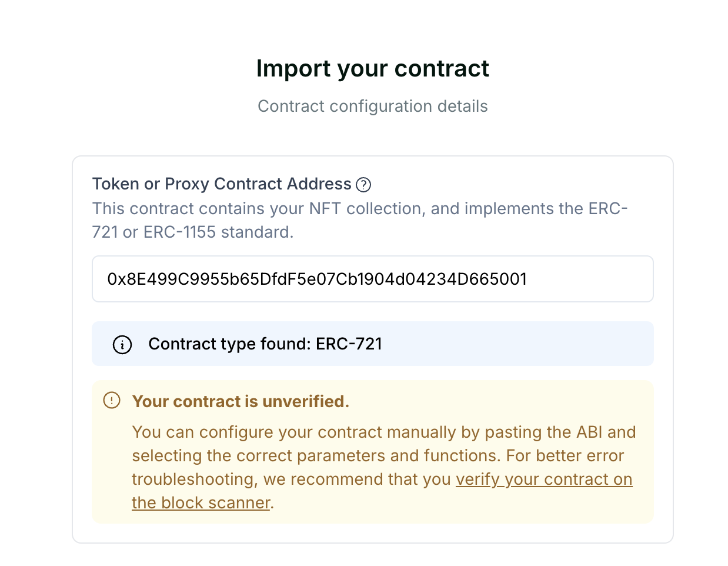728x566 pixels.
Task: Click the 0x8E49 address text inside the field
Action: tap(317, 279)
